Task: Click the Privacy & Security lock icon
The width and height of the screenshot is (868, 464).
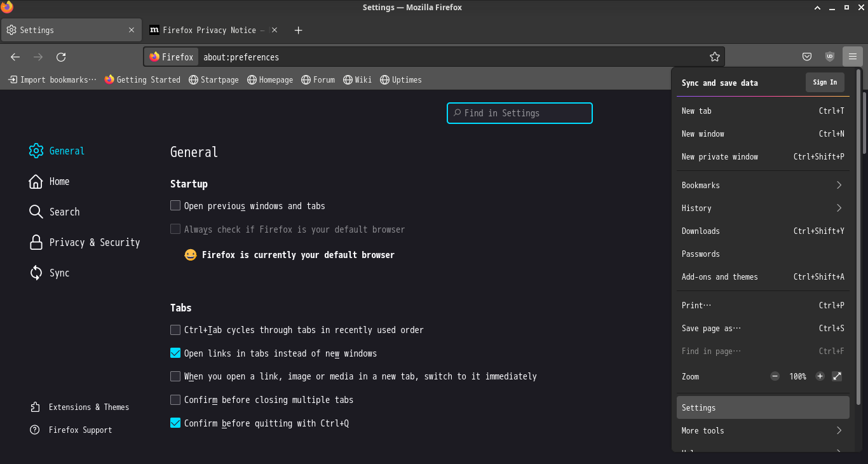Action: pyautogui.click(x=36, y=242)
